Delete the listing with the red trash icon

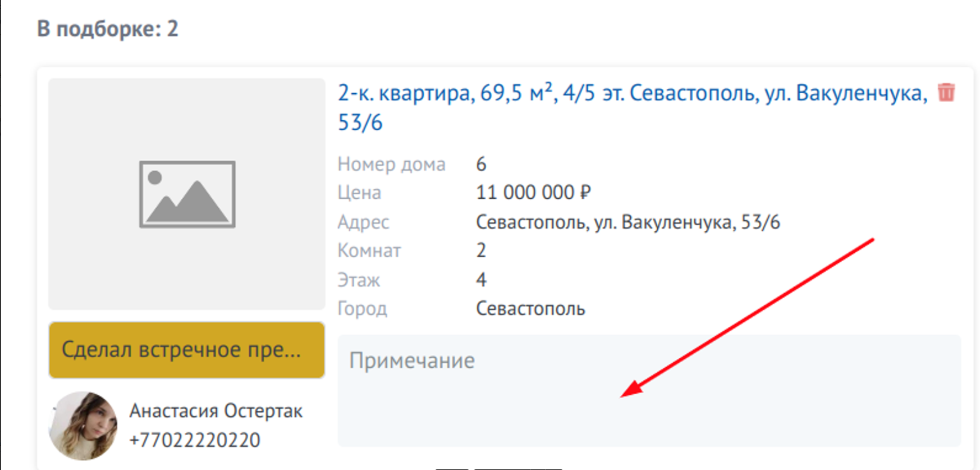click(946, 92)
